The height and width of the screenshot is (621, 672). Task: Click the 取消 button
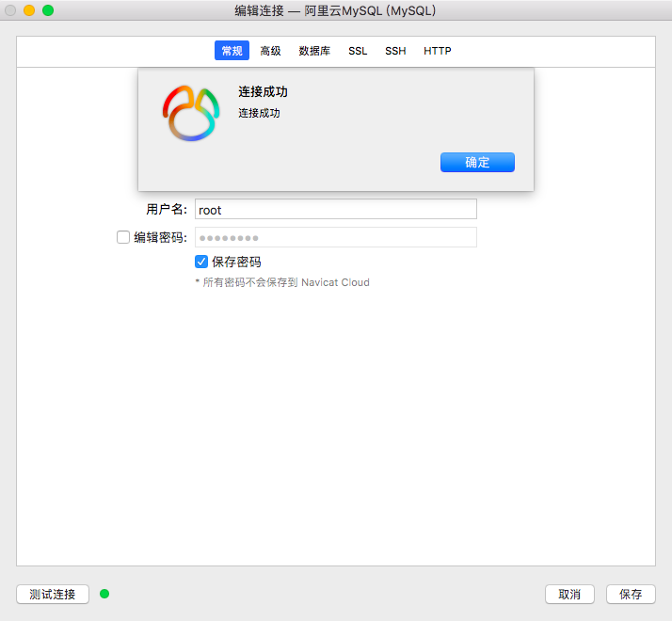pos(569,594)
